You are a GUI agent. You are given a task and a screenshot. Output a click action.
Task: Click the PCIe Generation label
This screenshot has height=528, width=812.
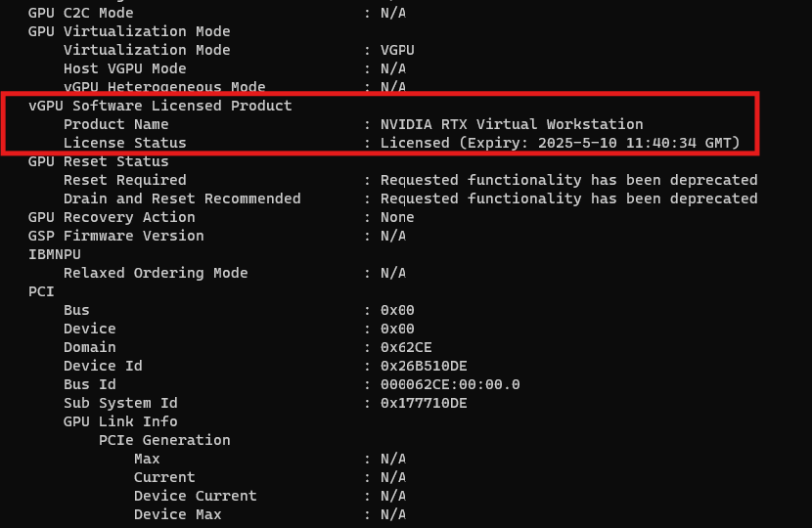[x=164, y=440]
